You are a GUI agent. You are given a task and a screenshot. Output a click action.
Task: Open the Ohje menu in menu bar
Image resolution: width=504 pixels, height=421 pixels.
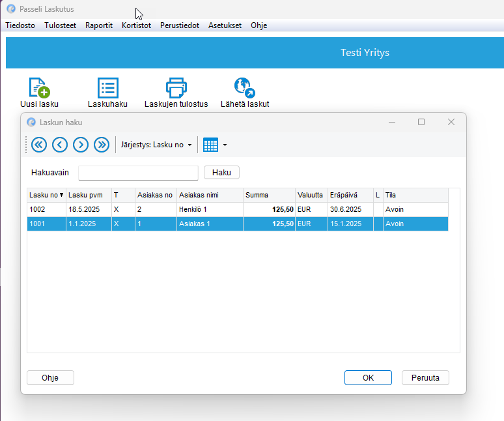(259, 25)
